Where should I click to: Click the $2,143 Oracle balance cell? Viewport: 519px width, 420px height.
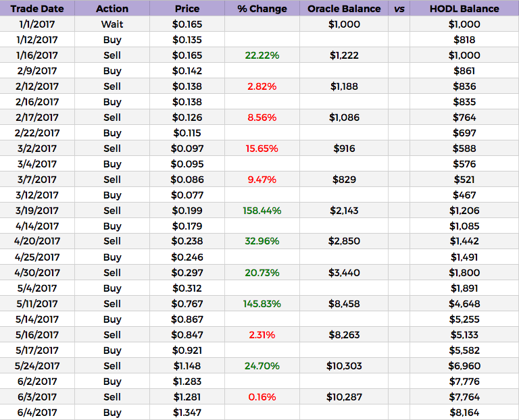[344, 211]
